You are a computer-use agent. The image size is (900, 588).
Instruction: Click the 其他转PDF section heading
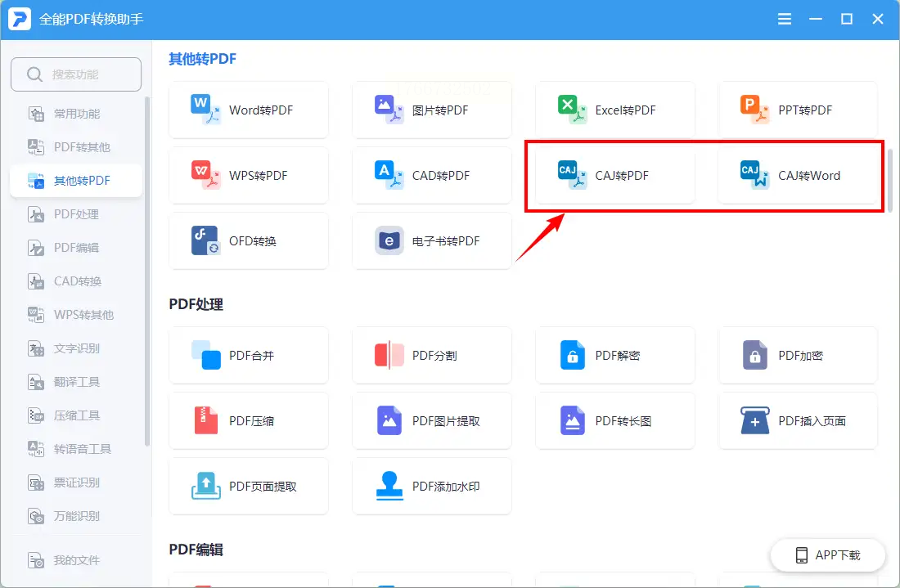coord(202,59)
